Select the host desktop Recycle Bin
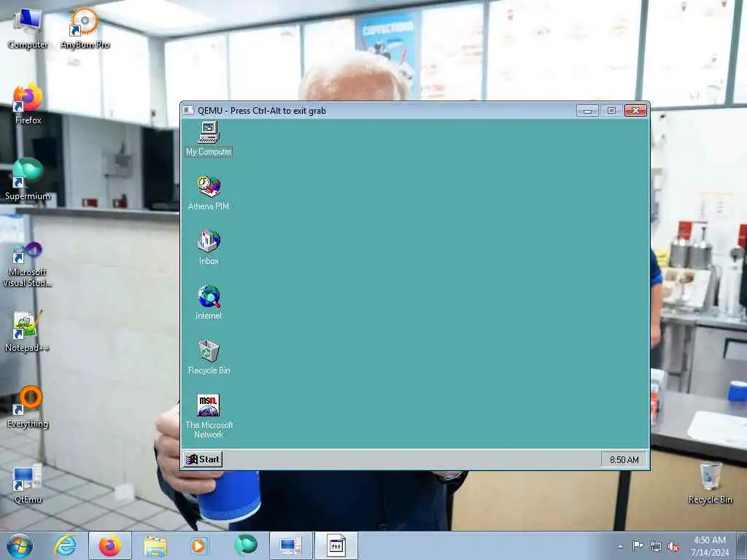Image resolution: width=747 pixels, height=560 pixels. (710, 483)
